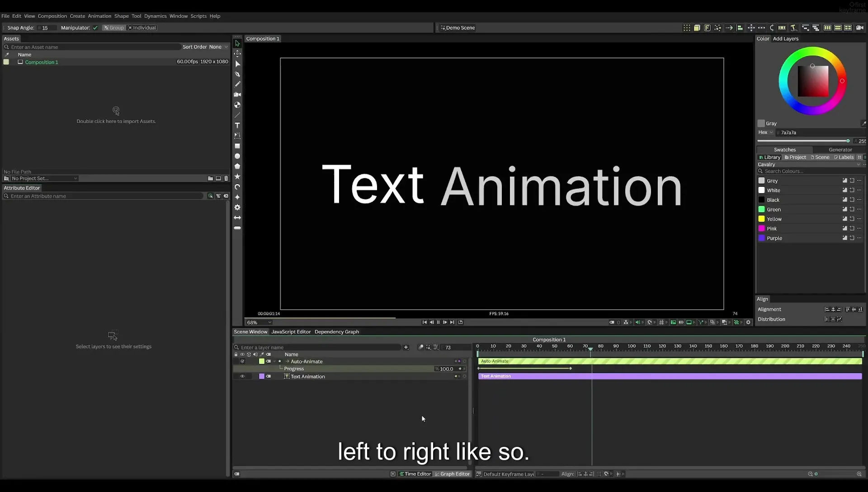Select the Camera tool in the viewport toolbar
Viewport: 868px width, 492px height.
pyautogui.click(x=237, y=95)
